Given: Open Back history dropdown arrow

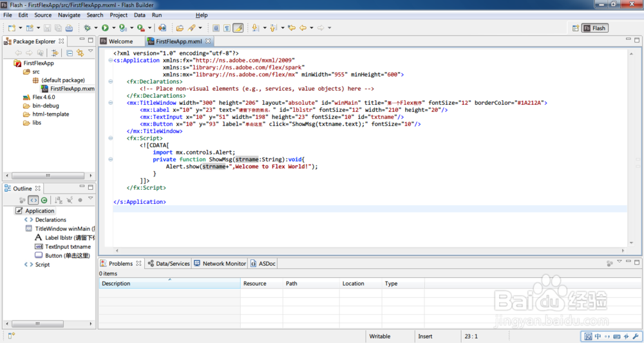Looking at the screenshot, I should click(311, 28).
